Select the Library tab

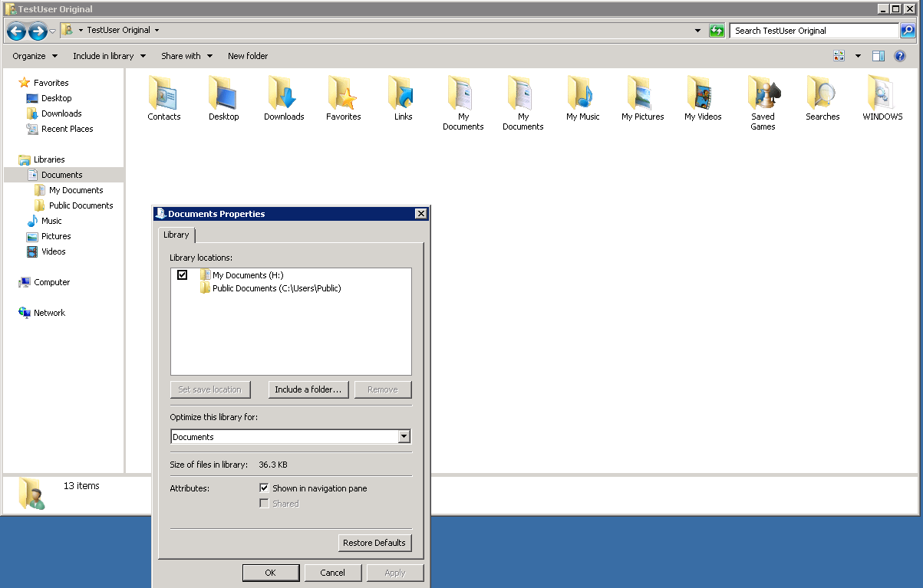pos(176,235)
